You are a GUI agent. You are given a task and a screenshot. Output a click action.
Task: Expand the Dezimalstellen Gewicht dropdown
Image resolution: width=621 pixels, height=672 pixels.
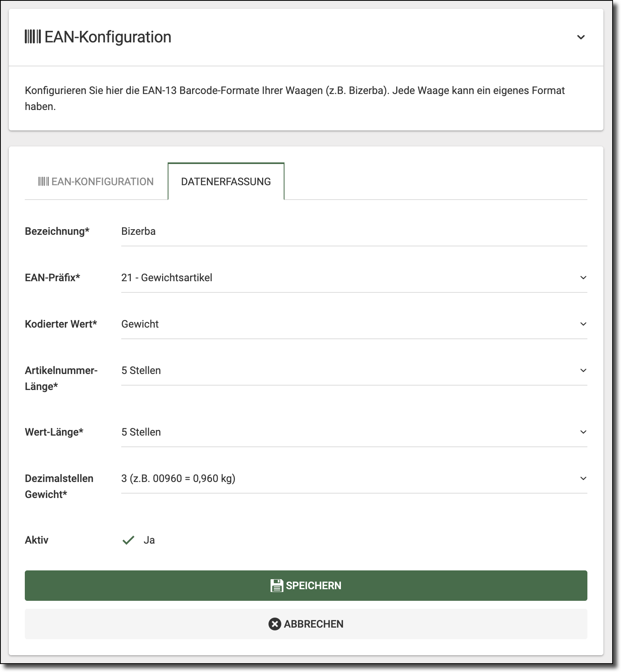(x=354, y=479)
